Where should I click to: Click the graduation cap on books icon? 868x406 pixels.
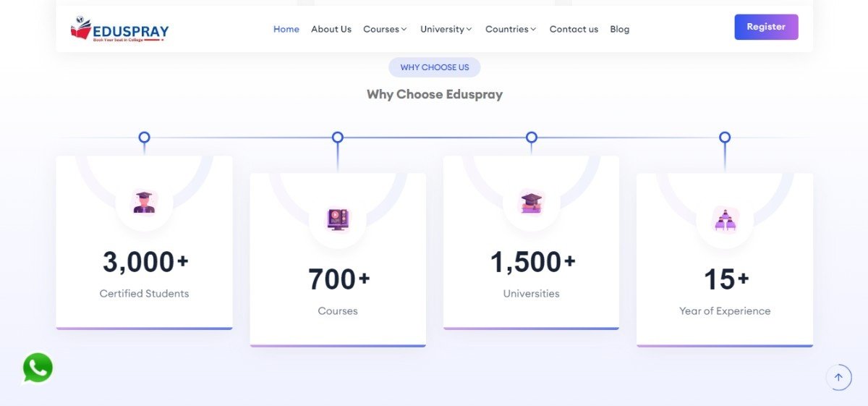point(532,202)
